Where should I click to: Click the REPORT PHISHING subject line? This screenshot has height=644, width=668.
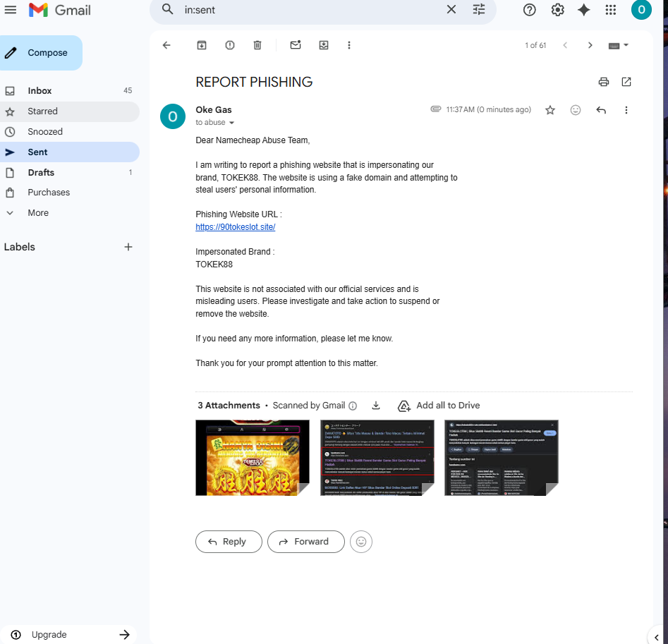(x=254, y=82)
